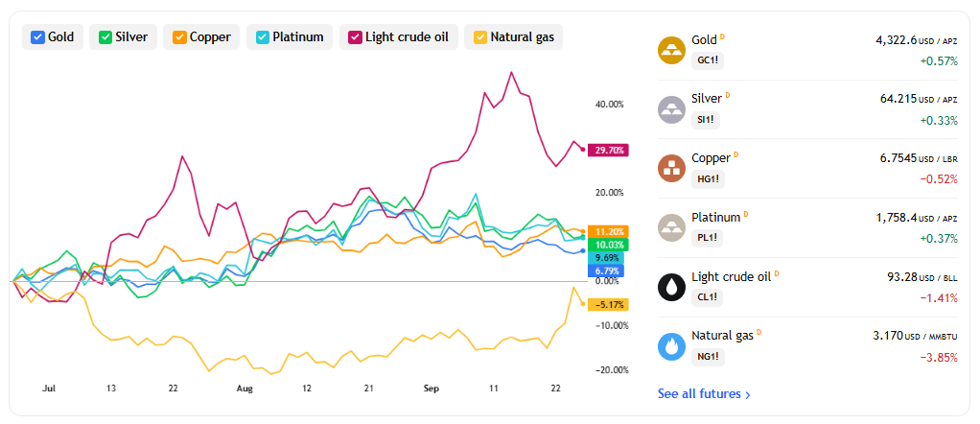
Task: Click the HG1! ticker badge
Action: tap(708, 179)
